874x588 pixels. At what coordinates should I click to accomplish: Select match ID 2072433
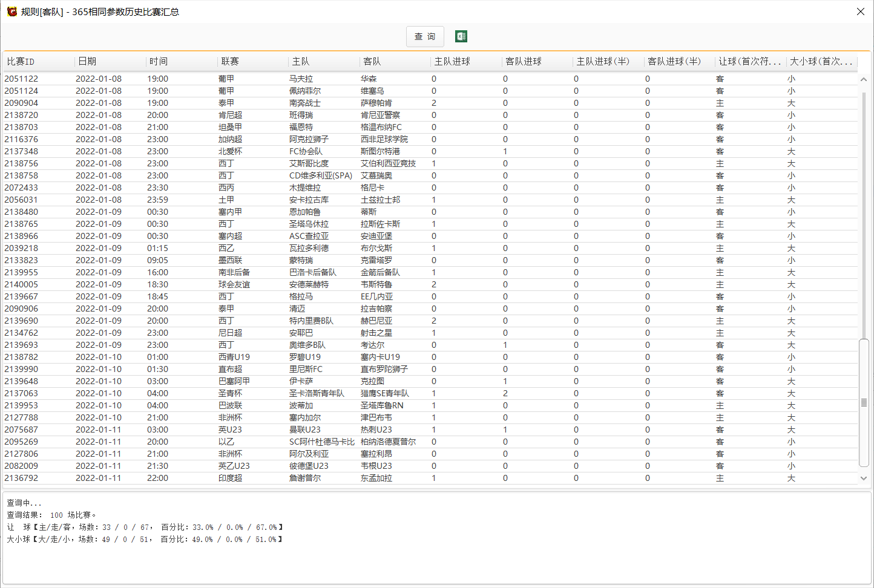(21, 188)
